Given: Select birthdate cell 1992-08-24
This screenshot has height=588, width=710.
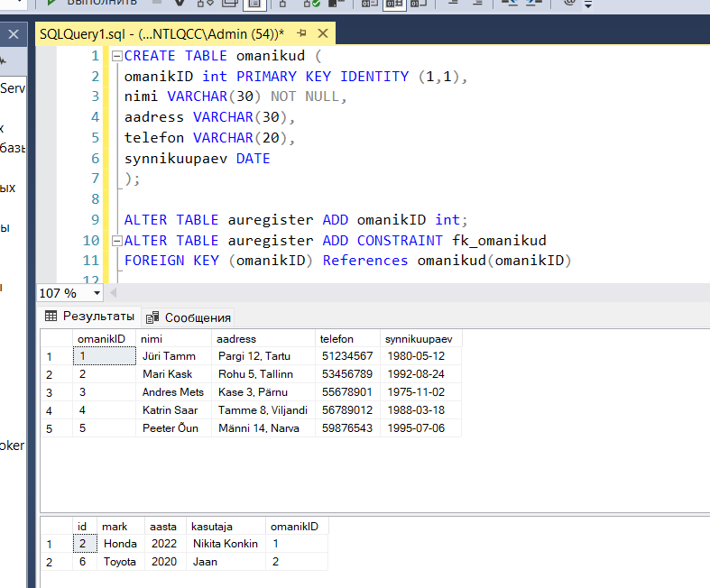Looking at the screenshot, I should tap(420, 374).
